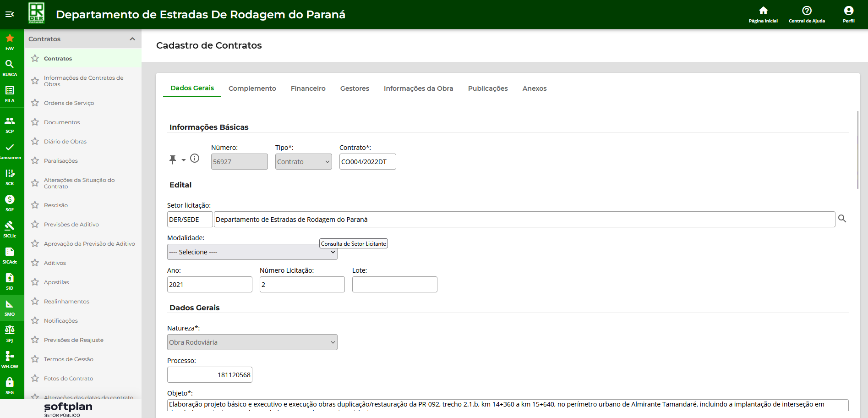Toggle favorite star for Aditivos
The image size is (868, 418).
coord(35,263)
